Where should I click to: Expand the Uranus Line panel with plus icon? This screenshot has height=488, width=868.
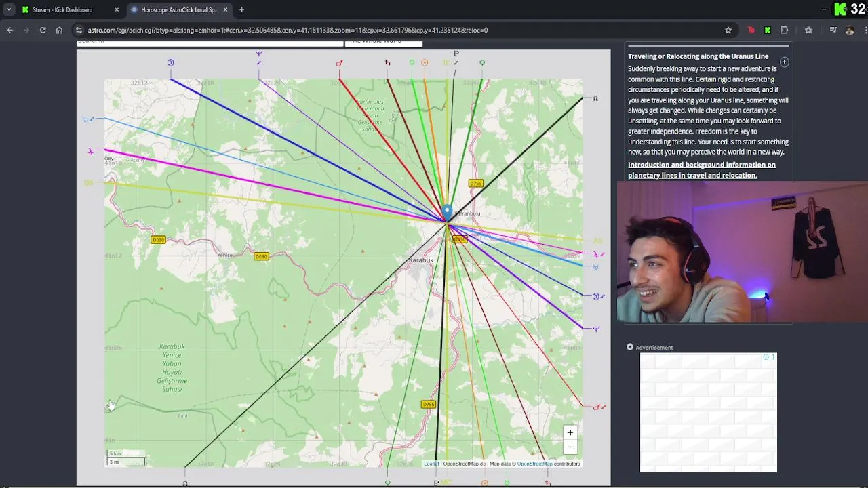(784, 62)
